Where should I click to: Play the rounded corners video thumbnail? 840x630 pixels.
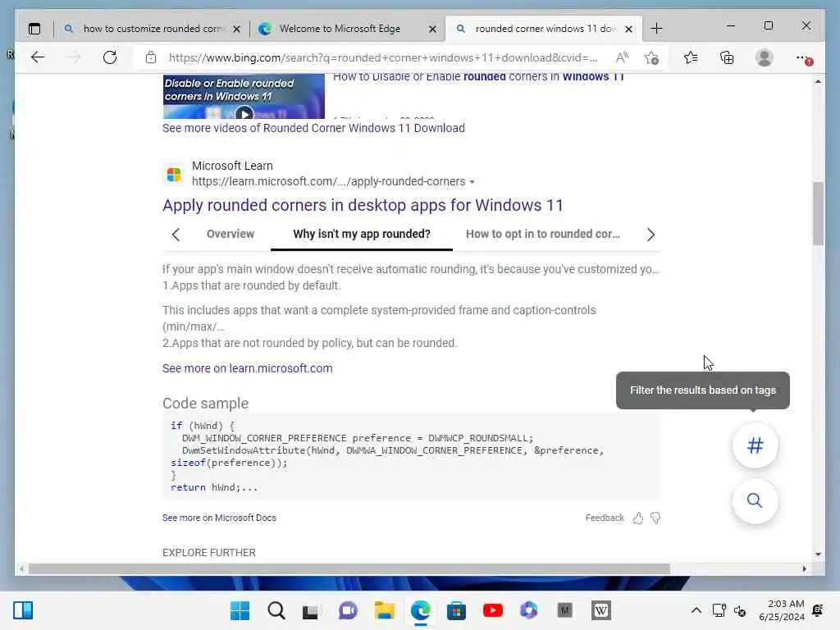244,97
